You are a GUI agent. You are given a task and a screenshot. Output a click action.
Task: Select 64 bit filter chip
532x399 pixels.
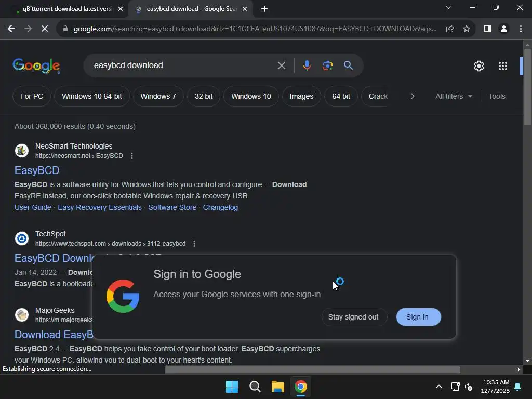point(341,96)
